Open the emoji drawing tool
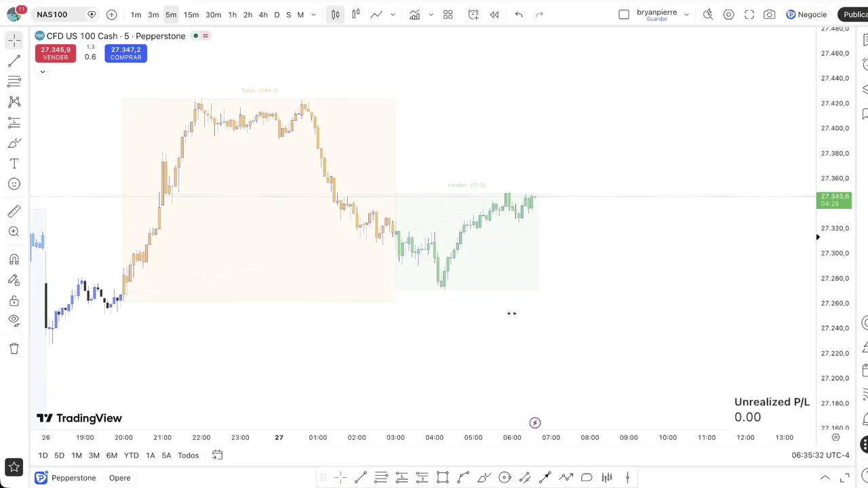 tap(14, 184)
